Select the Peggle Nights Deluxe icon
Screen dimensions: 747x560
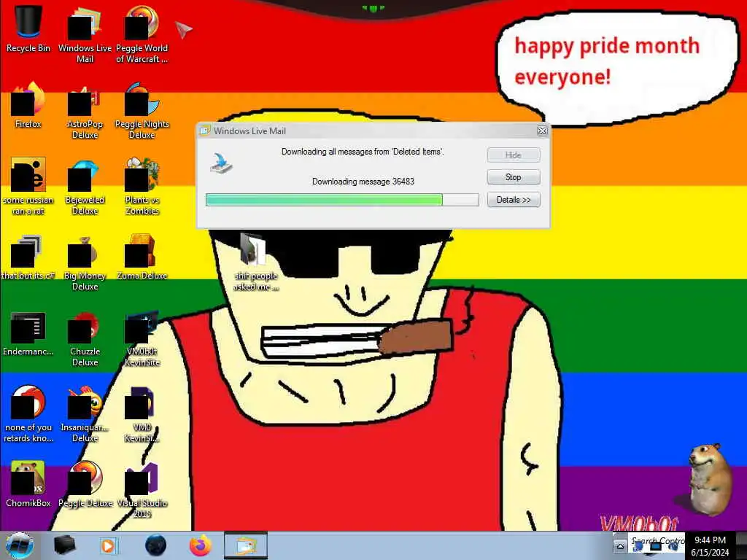click(x=142, y=109)
